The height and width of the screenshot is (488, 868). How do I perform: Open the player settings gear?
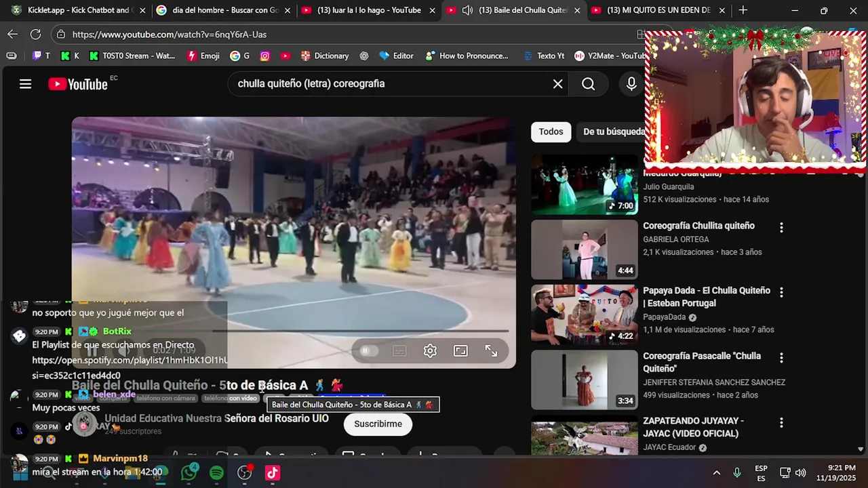(x=430, y=350)
